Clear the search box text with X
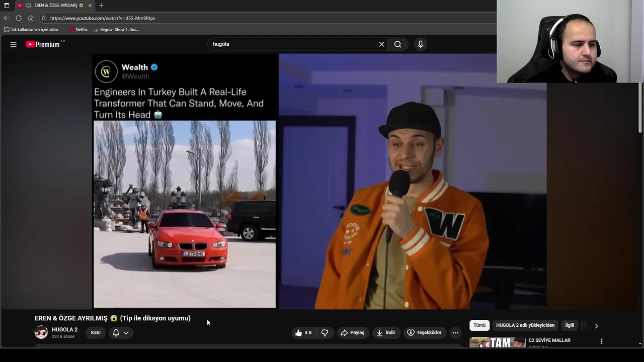644x362 pixels. click(x=381, y=44)
